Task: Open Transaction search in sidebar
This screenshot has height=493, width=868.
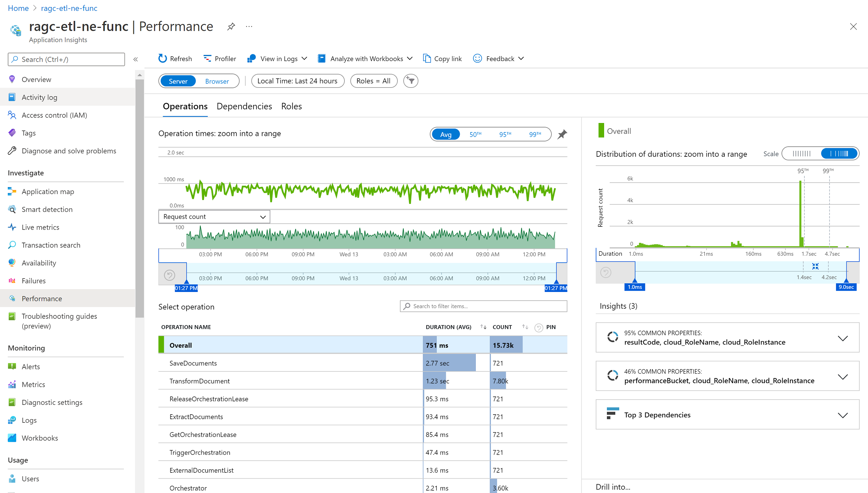Action: [x=51, y=245]
